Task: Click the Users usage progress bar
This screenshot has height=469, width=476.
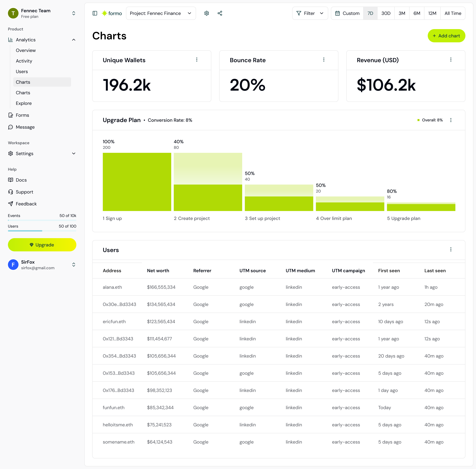Action: tap(42, 231)
